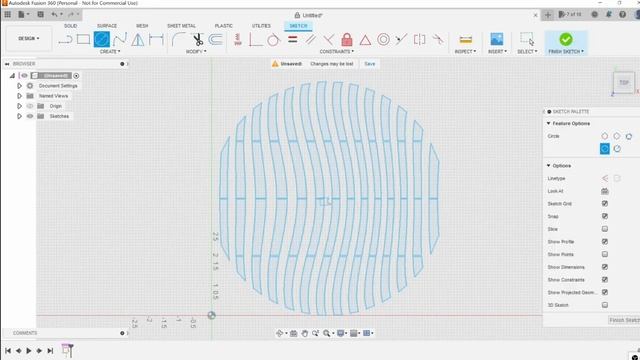Viewport: 640px width, 360px height.
Task: Open the Modify dropdown menu
Action: point(196,51)
